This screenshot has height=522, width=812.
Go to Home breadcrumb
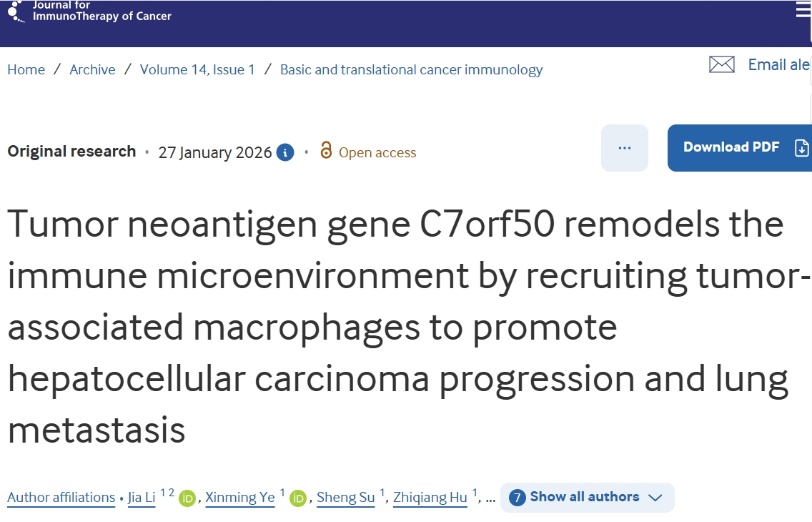[x=26, y=69]
